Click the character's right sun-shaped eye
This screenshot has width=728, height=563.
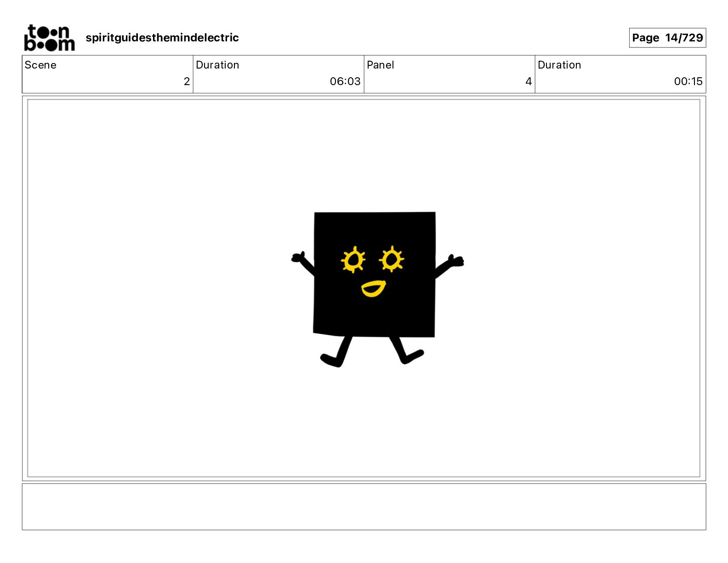(392, 259)
